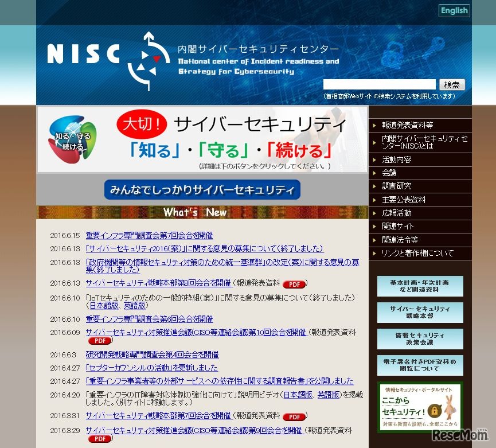Open PDF icon for 戦略本部第8回会合
This screenshot has width=496, height=448.
coord(294,284)
